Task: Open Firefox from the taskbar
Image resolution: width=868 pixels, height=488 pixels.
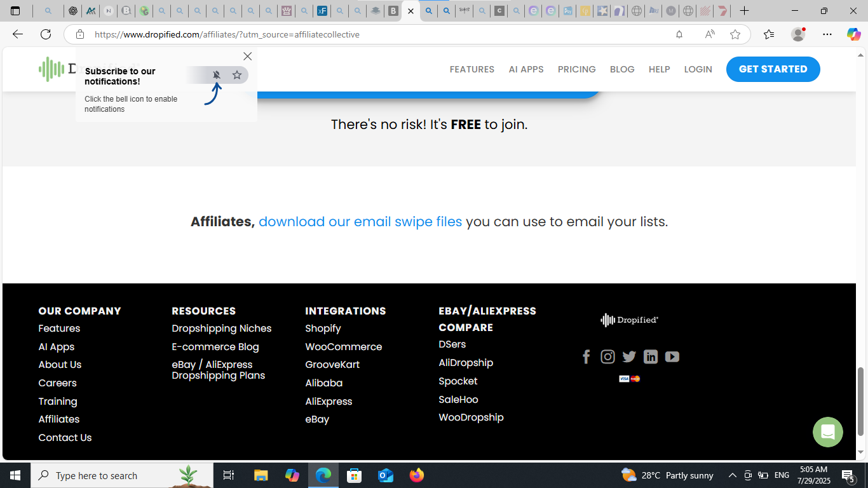Action: tap(417, 475)
